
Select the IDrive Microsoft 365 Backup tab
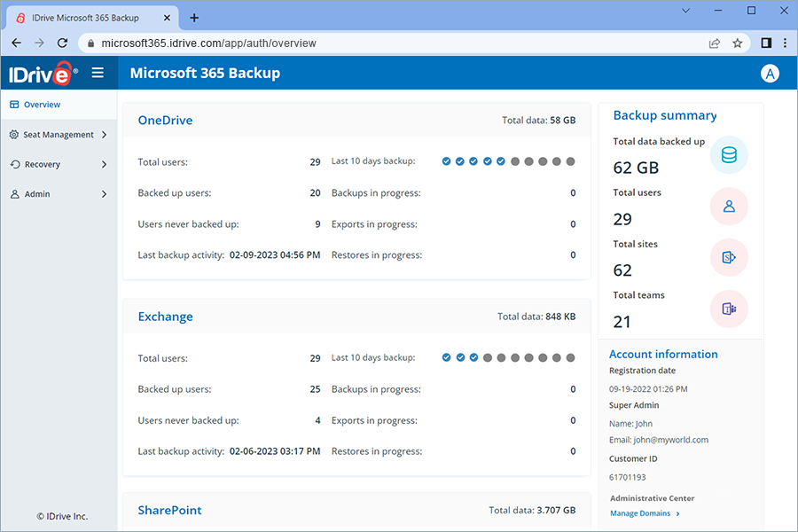click(92, 18)
